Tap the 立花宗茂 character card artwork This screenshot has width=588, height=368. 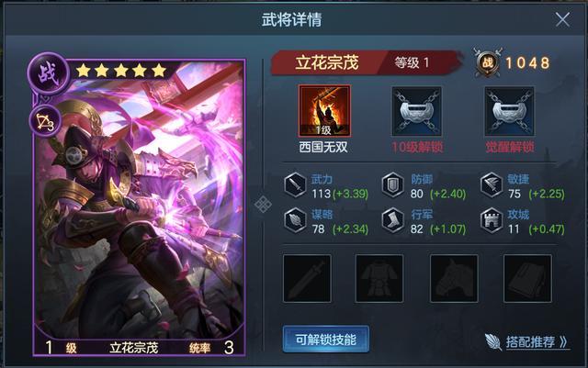click(x=140, y=206)
